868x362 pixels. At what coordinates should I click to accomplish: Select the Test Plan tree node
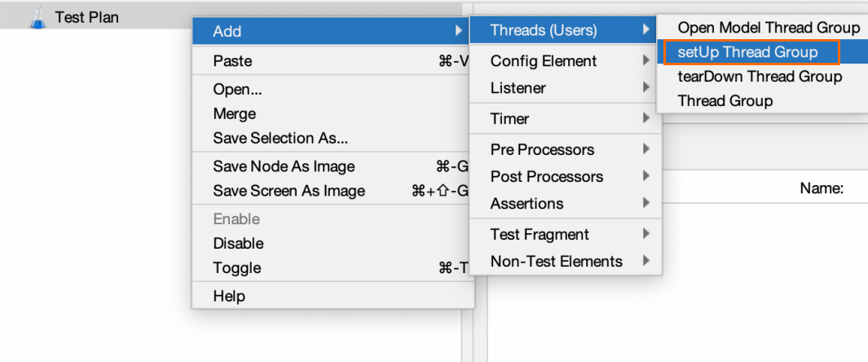[x=86, y=16]
